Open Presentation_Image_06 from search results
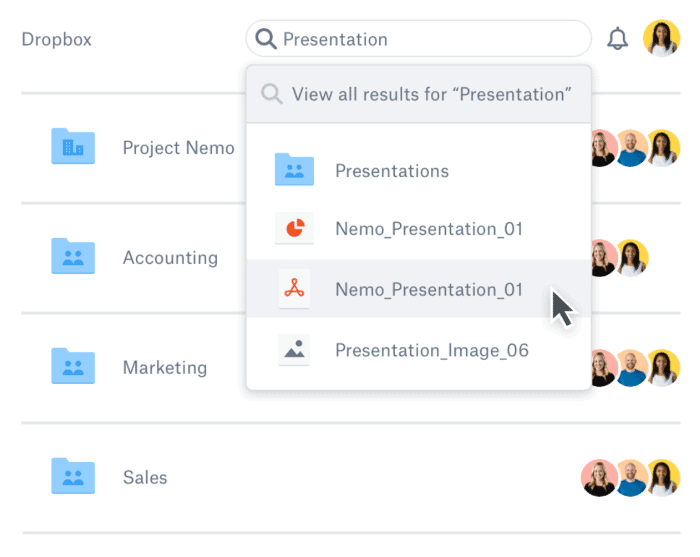Viewport: 700px width, 557px height. click(419, 350)
